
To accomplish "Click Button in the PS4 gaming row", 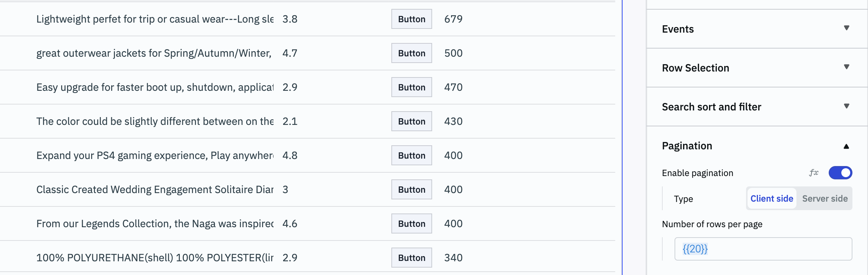I will click(411, 156).
